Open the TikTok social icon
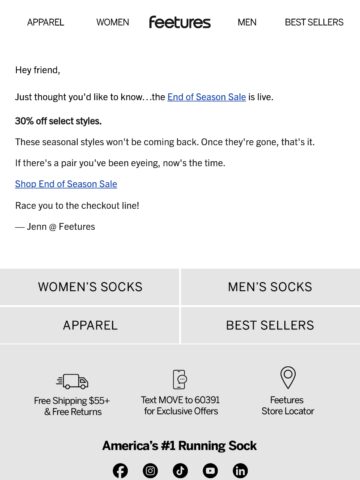Screen dimensions: 360x480 tap(180, 471)
